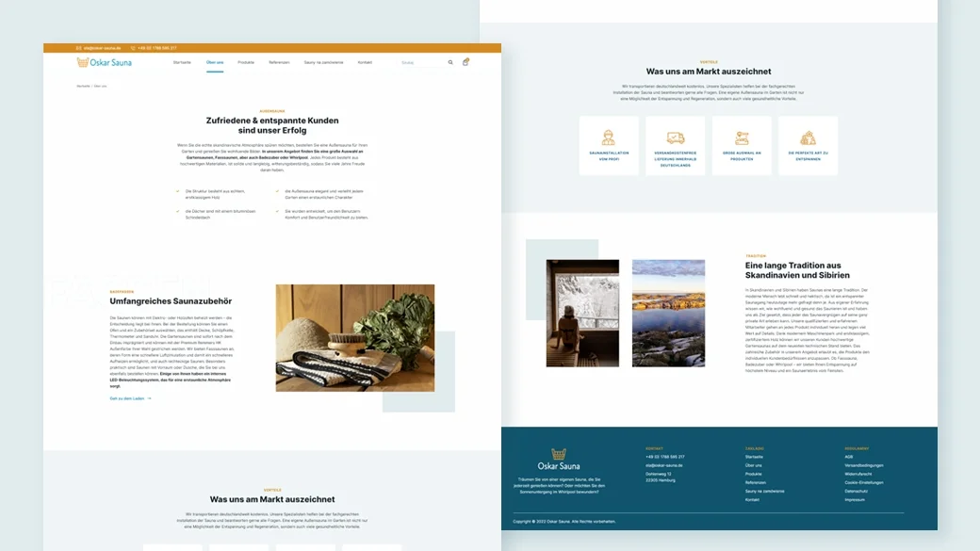Click the email address in the orange top bar
The width and height of the screenshot is (980, 551).
tap(103, 48)
